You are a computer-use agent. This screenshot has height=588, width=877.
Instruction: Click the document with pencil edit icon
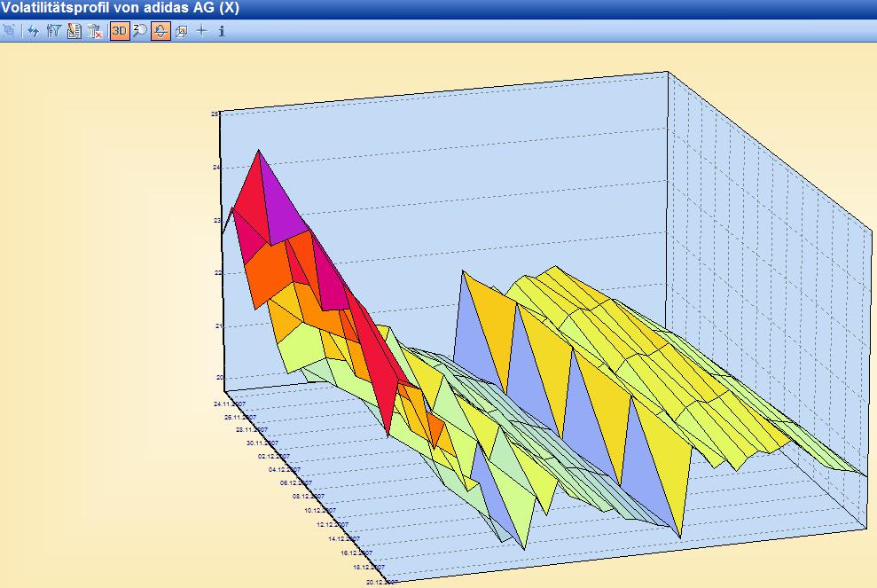[x=74, y=31]
